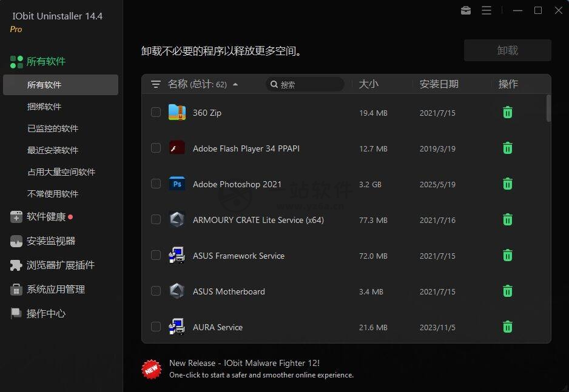Click the 搜索 search field

coord(305,84)
